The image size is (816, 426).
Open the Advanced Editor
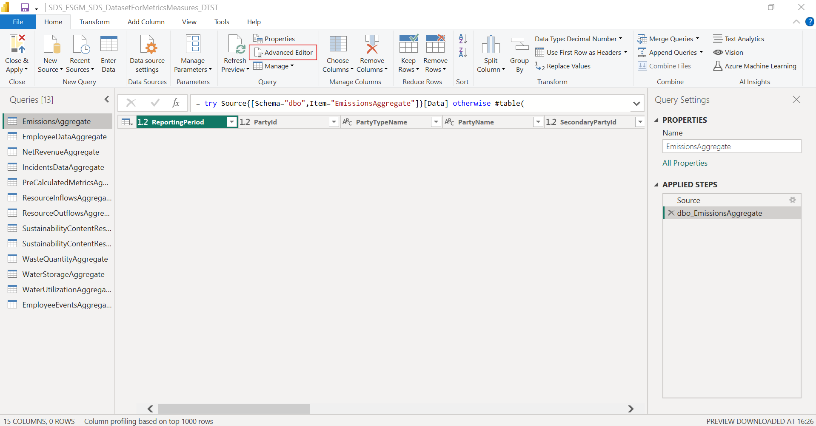point(283,53)
